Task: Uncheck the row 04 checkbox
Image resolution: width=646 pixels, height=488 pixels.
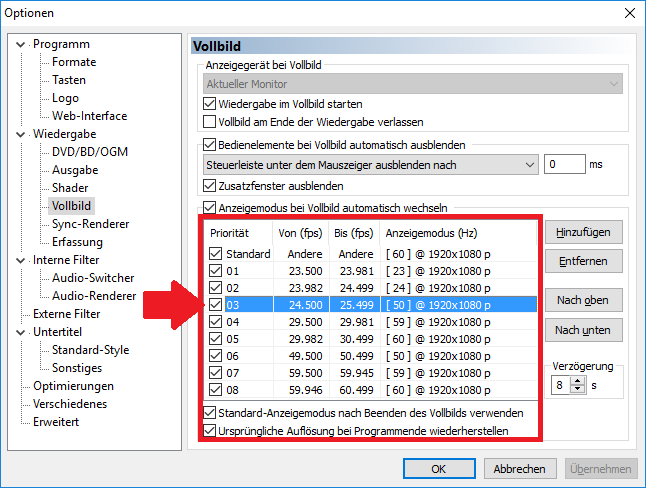Action: tap(215, 321)
